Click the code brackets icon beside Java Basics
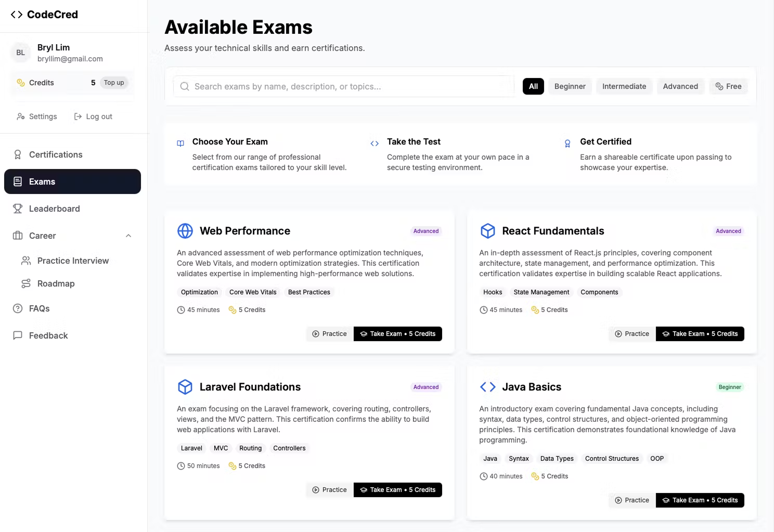 pyautogui.click(x=487, y=387)
